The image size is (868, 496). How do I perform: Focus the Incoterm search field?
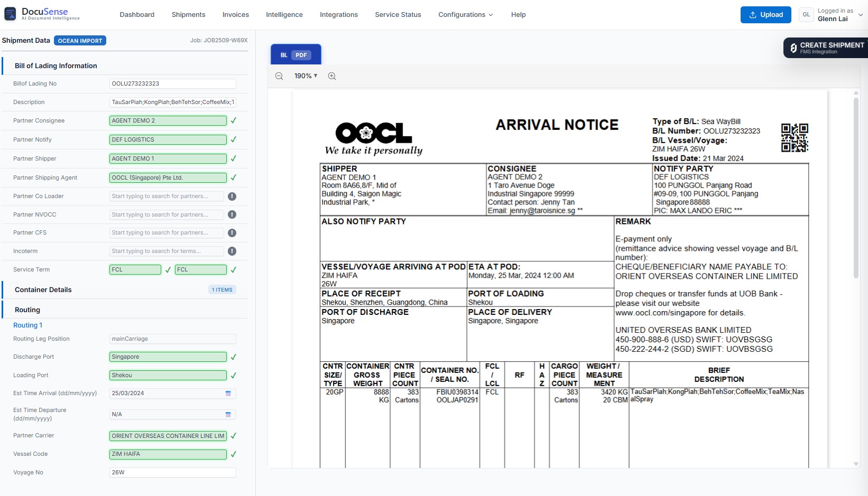tap(167, 251)
